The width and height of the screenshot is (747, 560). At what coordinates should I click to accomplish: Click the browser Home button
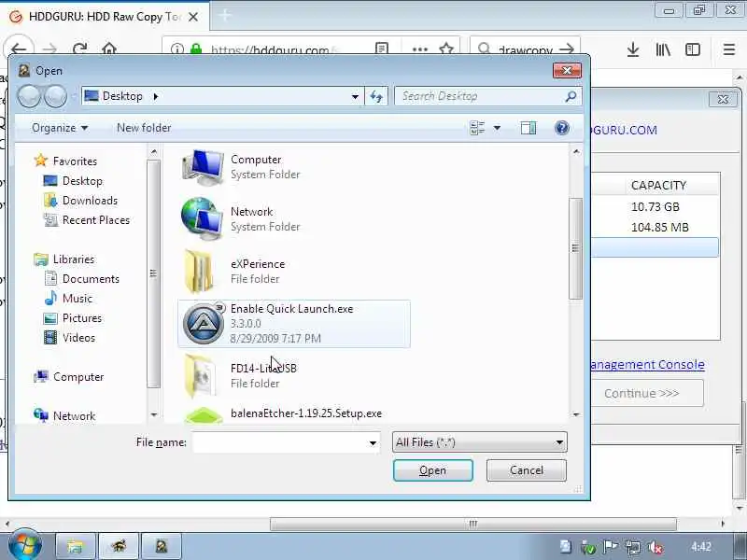pyautogui.click(x=109, y=49)
